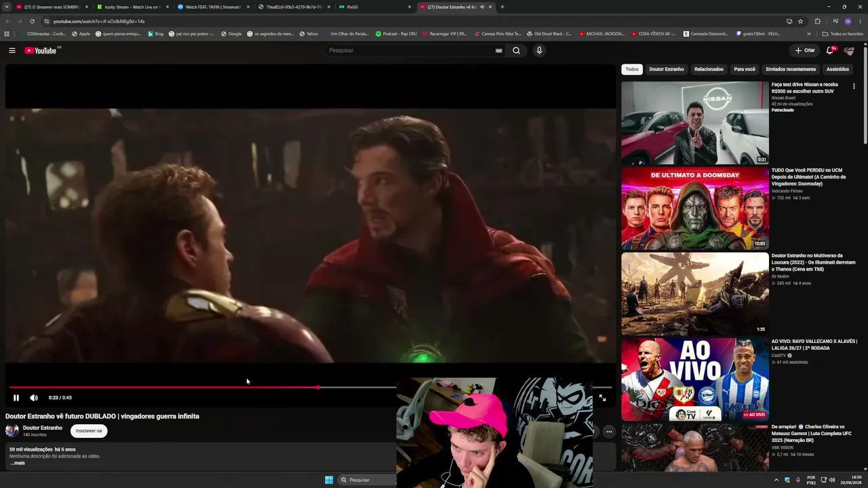
Task: Enter fullscreen mode for the video
Action: pyautogui.click(x=602, y=398)
